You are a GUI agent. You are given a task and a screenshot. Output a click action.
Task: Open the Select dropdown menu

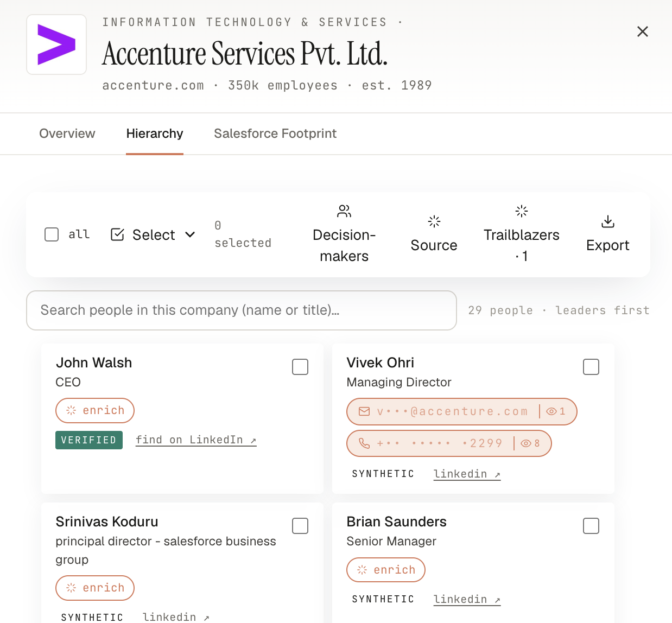[x=153, y=234]
